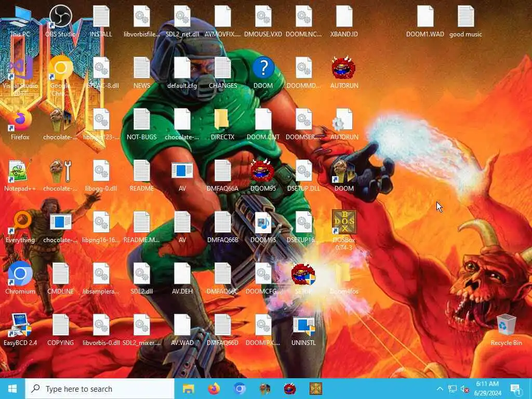Open the Doom95 demon-face taskbar icon
The image size is (532, 399).
(x=290, y=389)
